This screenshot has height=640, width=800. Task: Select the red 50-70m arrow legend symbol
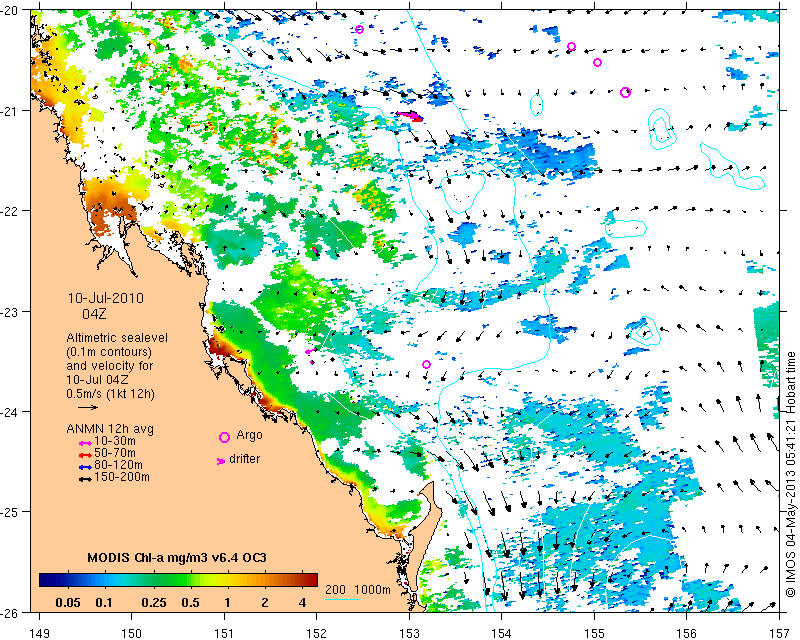coord(85,455)
